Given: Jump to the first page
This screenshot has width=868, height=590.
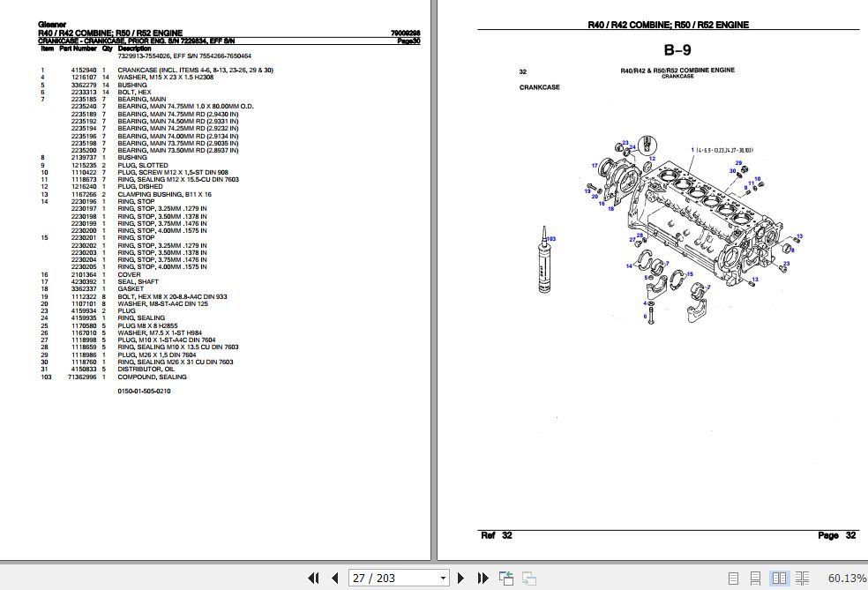Looking at the screenshot, I should tap(313, 578).
